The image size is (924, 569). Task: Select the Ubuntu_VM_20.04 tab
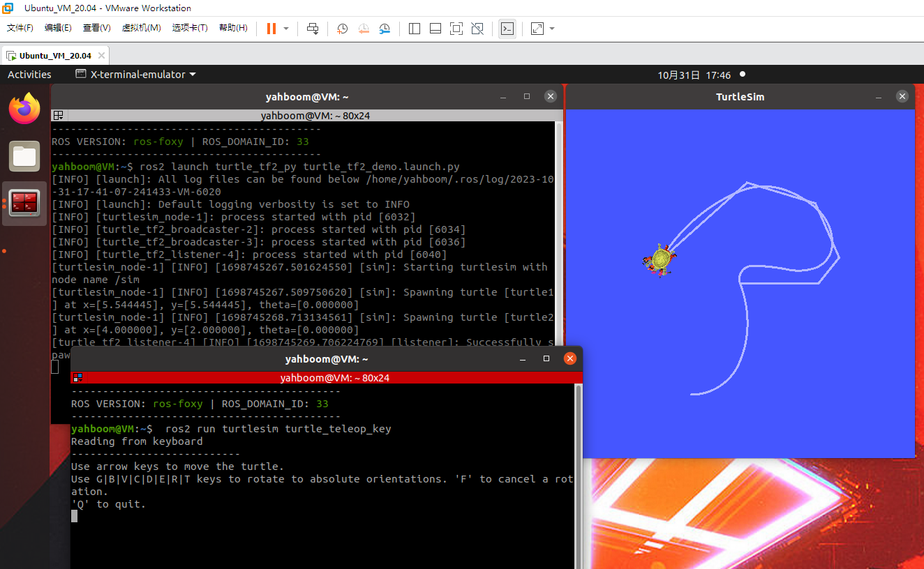click(55, 56)
